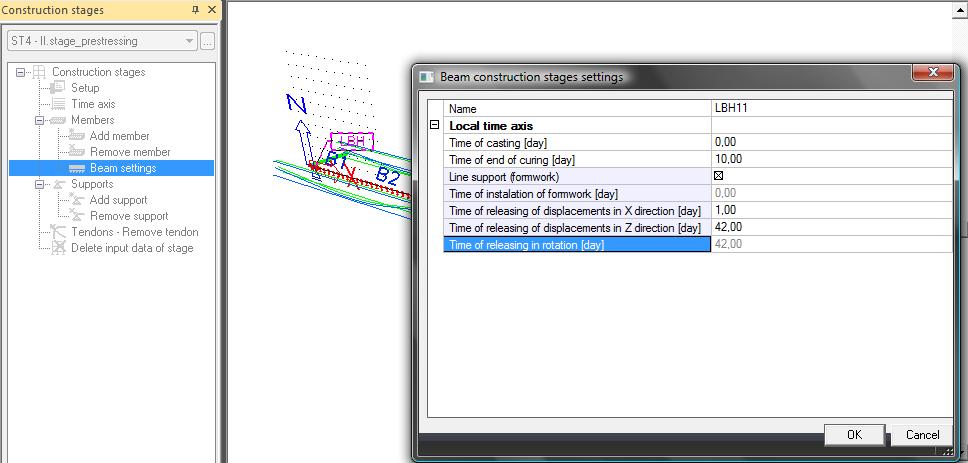The image size is (968, 463).
Task: Cancel the beam settings dialog
Action: 921,435
